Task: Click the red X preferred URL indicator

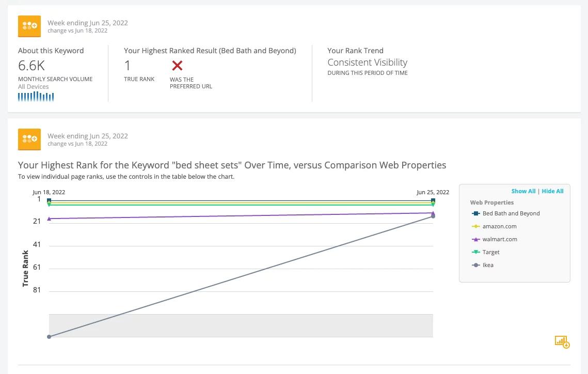Action: coord(177,66)
